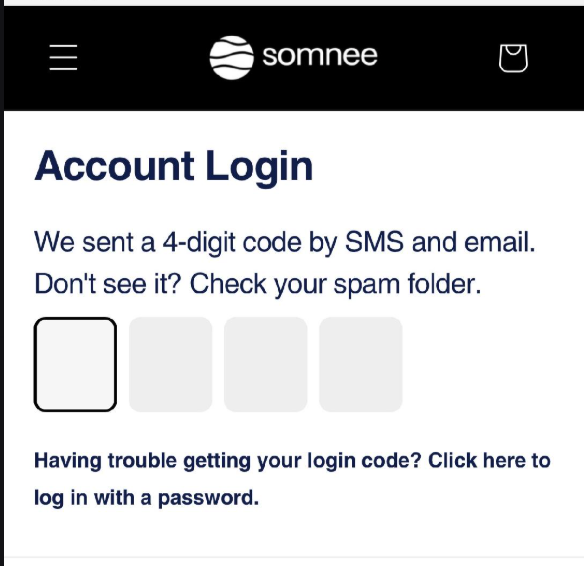The height and width of the screenshot is (566, 584).
Task: Click the black-outlined active code box
Action: coord(75,364)
